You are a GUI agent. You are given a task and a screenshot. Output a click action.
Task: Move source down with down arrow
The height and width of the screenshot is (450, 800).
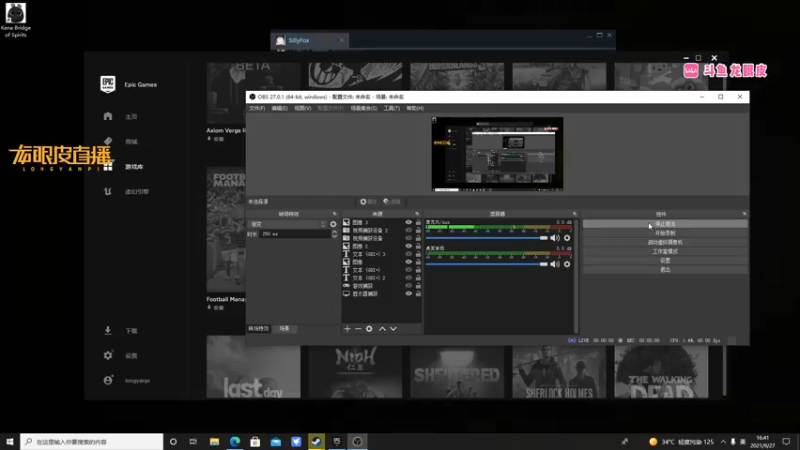point(393,329)
